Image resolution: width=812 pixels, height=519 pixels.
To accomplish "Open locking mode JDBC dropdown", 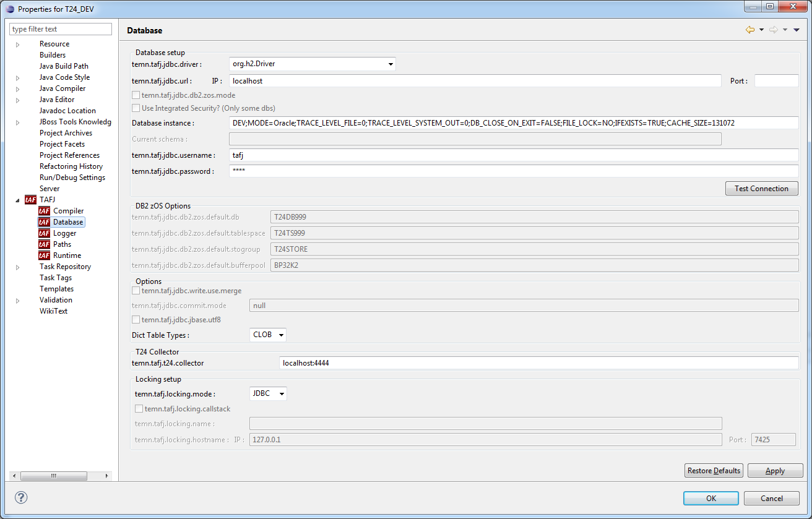I will pos(281,393).
